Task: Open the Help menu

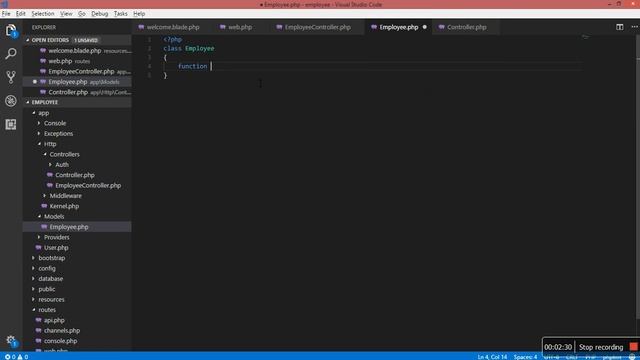Action: pyautogui.click(x=139, y=13)
